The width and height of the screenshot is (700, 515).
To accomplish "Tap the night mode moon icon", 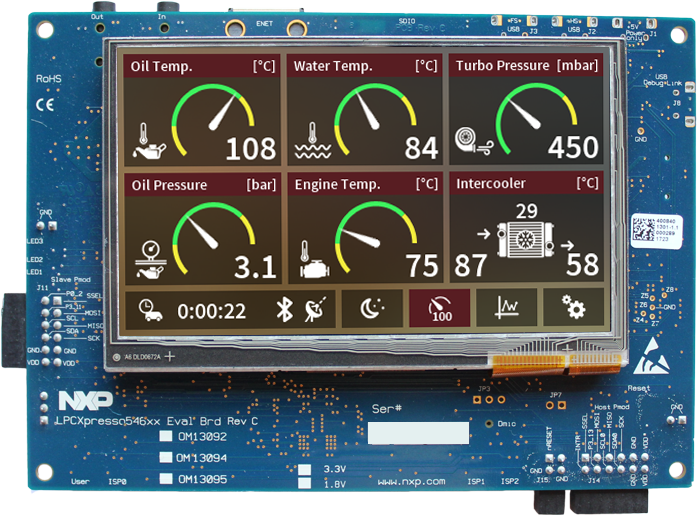I will click(x=371, y=310).
